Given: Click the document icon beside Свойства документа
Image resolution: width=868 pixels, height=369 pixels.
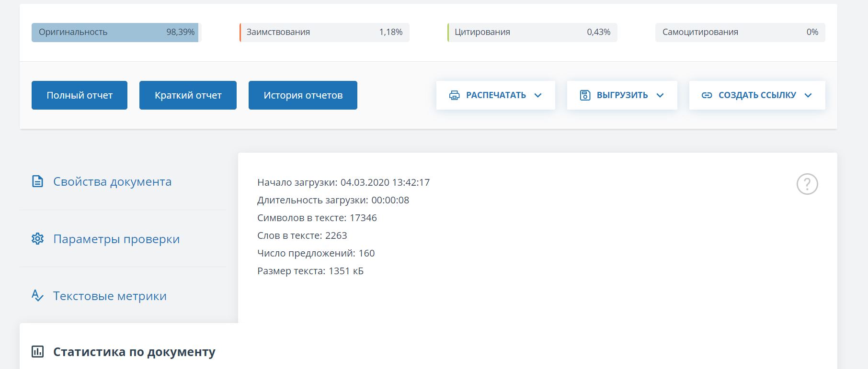Looking at the screenshot, I should 37,181.
